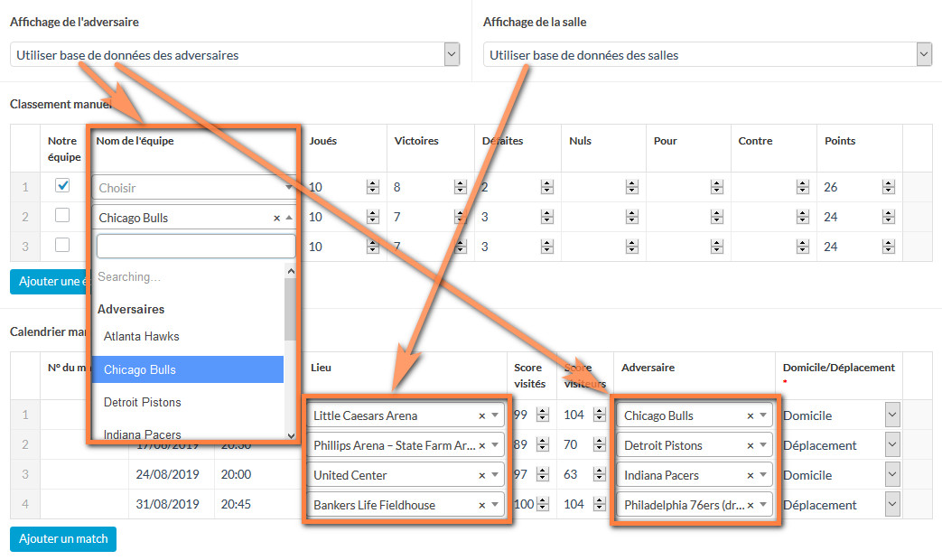942x560 pixels.
Task: Adjust Pour stepper in row 2
Action: [717, 217]
